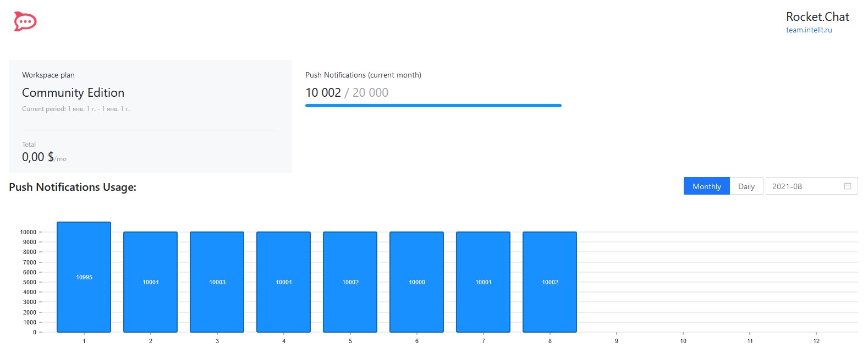Click the Current period date text
Viewport: 868px width, 364px height.
tap(76, 109)
